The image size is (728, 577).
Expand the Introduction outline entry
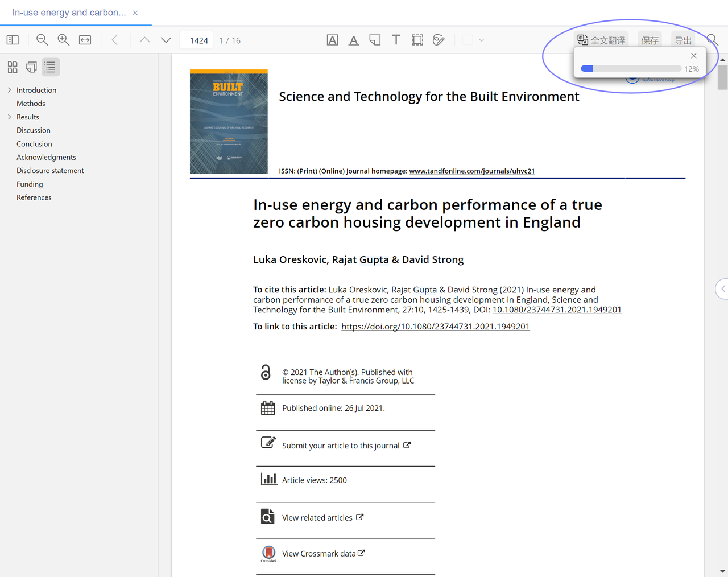point(9,90)
